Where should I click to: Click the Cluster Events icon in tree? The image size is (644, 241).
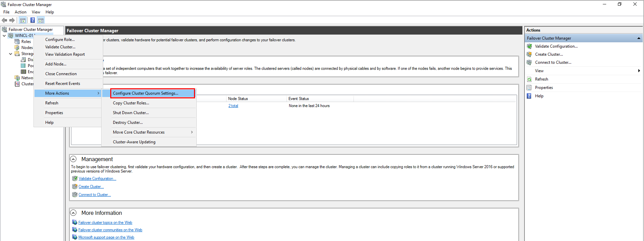(17, 84)
